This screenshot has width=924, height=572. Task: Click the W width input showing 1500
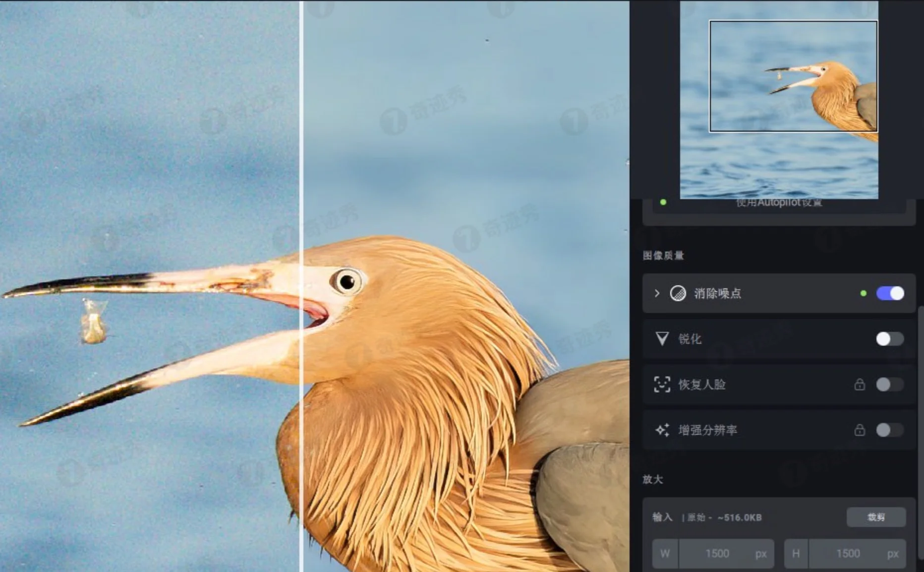click(x=719, y=553)
